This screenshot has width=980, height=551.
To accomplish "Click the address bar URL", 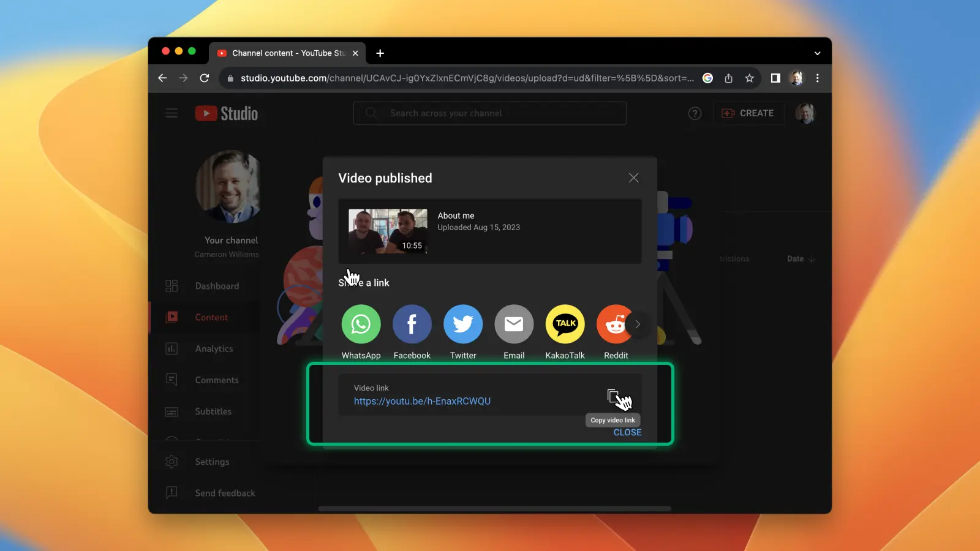I will pos(467,78).
